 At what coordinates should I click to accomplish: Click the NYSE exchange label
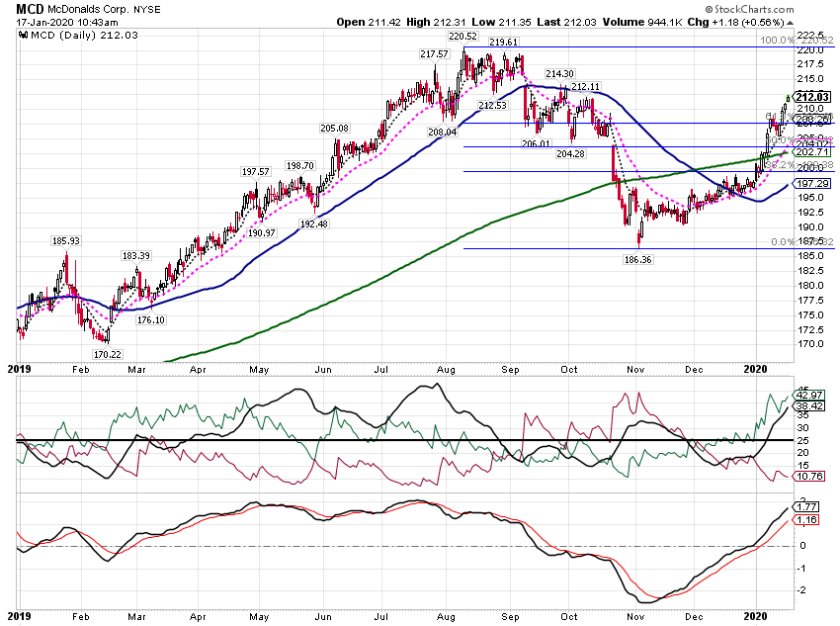coord(147,10)
